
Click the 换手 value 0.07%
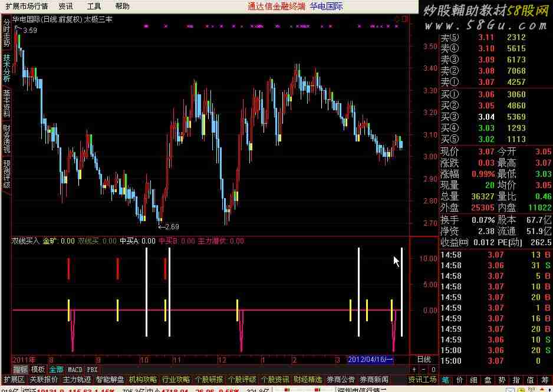tap(483, 220)
